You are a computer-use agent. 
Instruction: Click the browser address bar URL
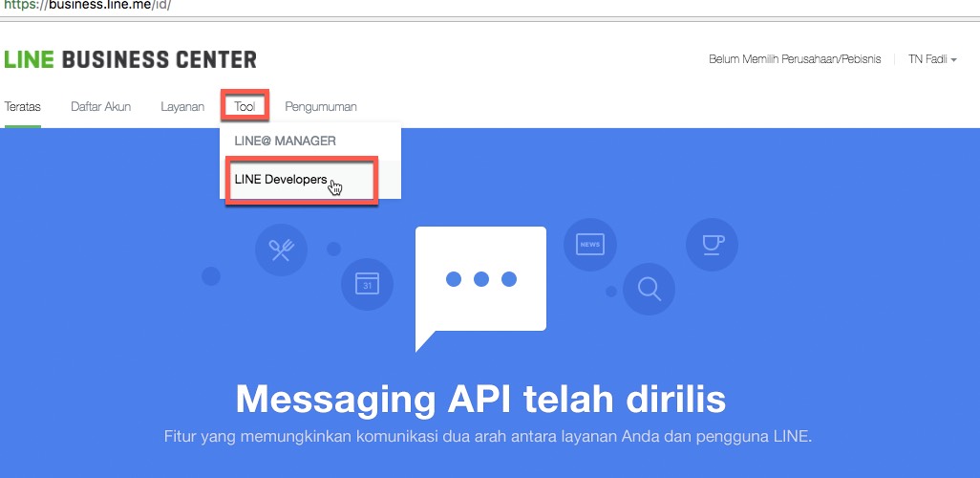click(x=88, y=6)
